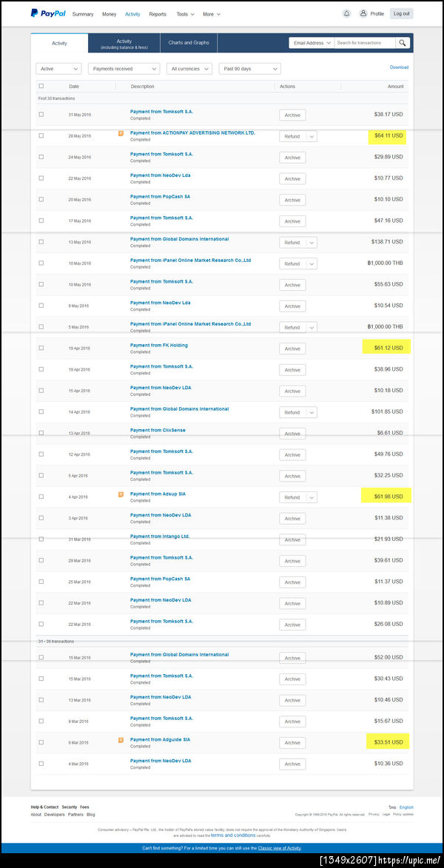The height and width of the screenshot is (868, 444).
Task: Check the 31 May 2016 Tomksoft row
Action: tap(41, 115)
